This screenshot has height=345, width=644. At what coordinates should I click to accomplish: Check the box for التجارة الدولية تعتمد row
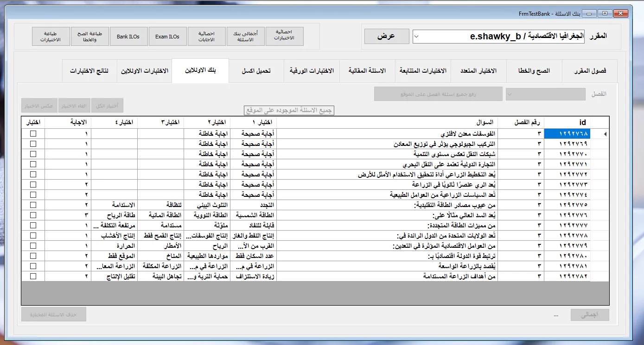click(33, 164)
